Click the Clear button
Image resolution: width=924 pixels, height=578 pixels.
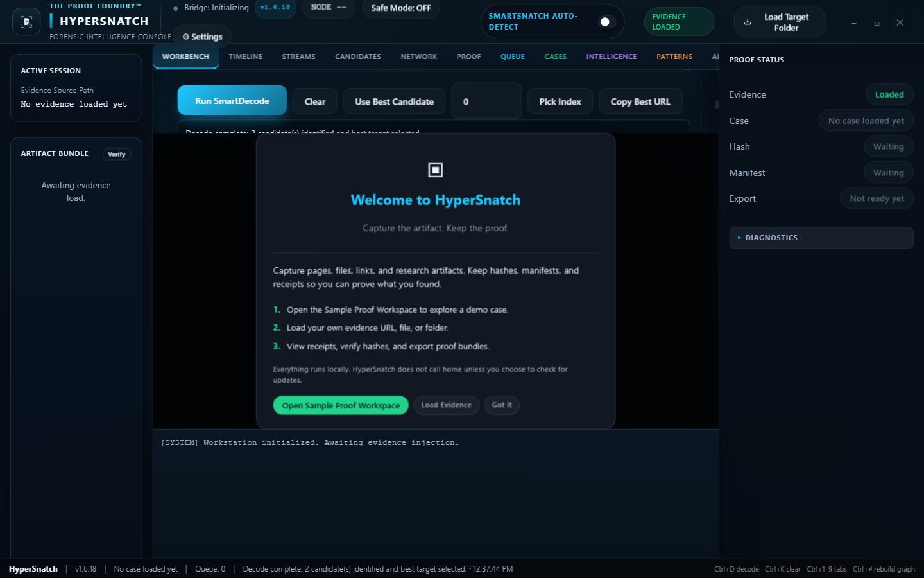(315, 101)
